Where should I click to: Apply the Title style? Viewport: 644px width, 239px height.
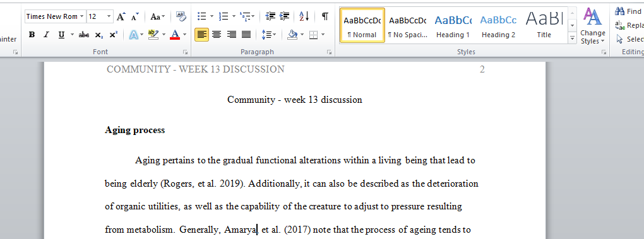544,25
